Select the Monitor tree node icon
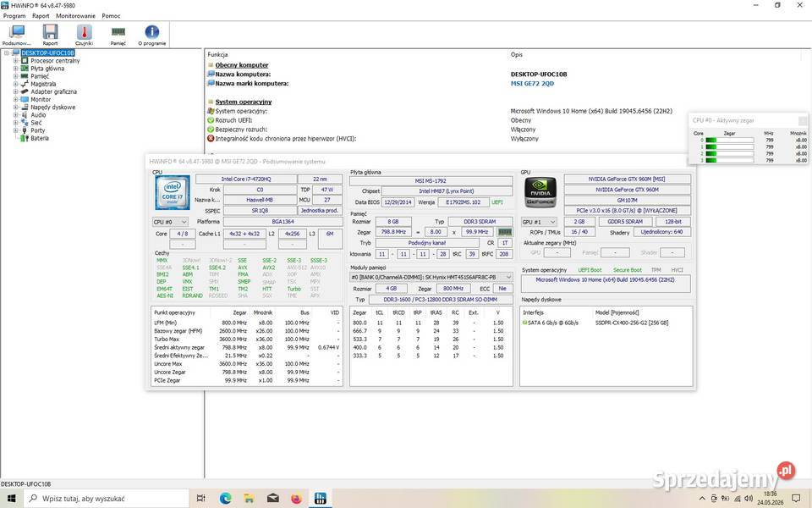 click(x=25, y=100)
